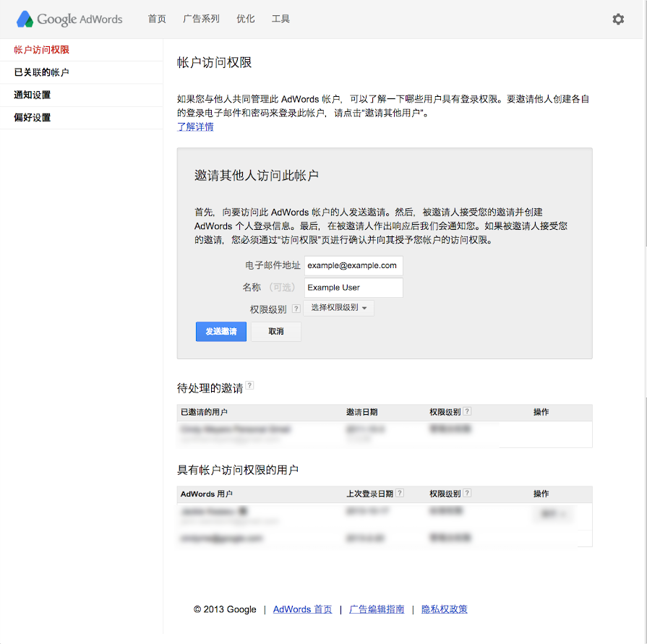Open the blurred action dropdown in 操作 column

553,514
